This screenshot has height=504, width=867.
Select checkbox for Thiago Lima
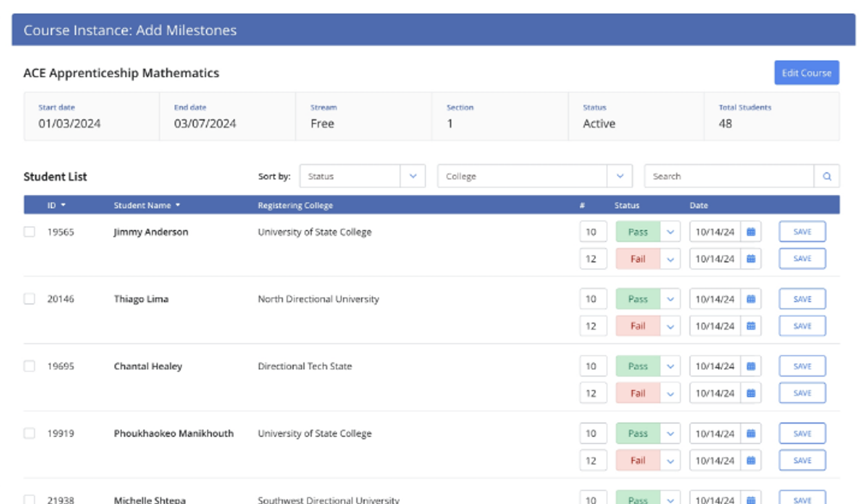click(x=29, y=299)
